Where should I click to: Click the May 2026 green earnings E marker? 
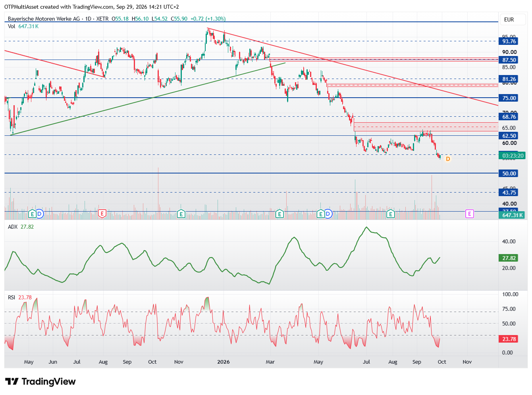[321, 214]
